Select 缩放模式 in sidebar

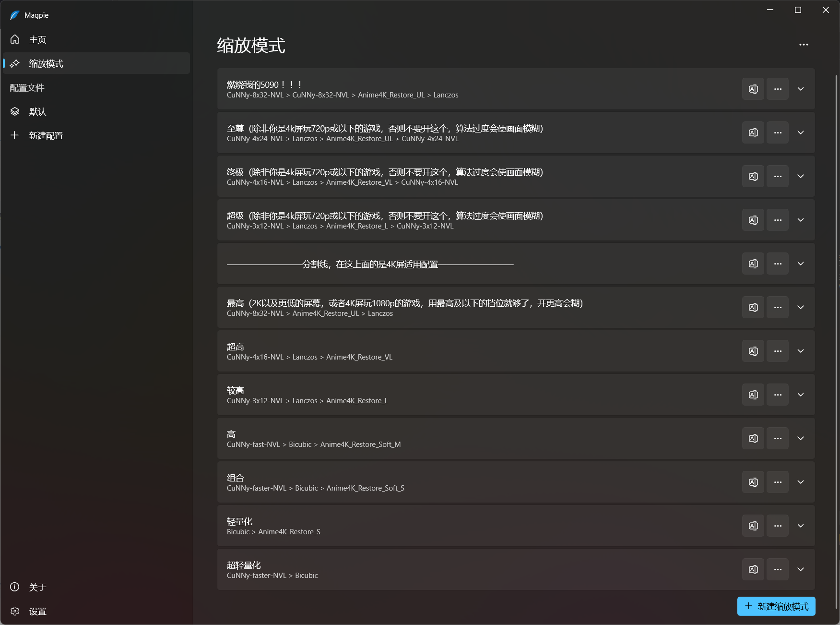(96, 63)
